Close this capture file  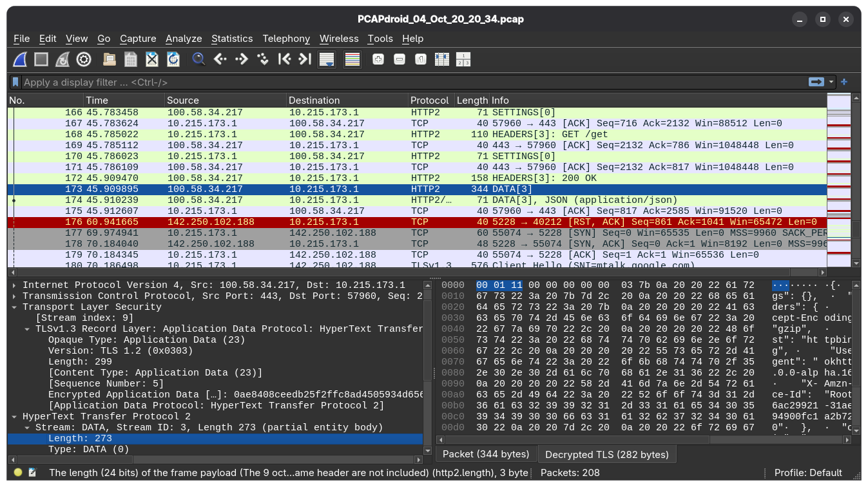[x=152, y=59]
